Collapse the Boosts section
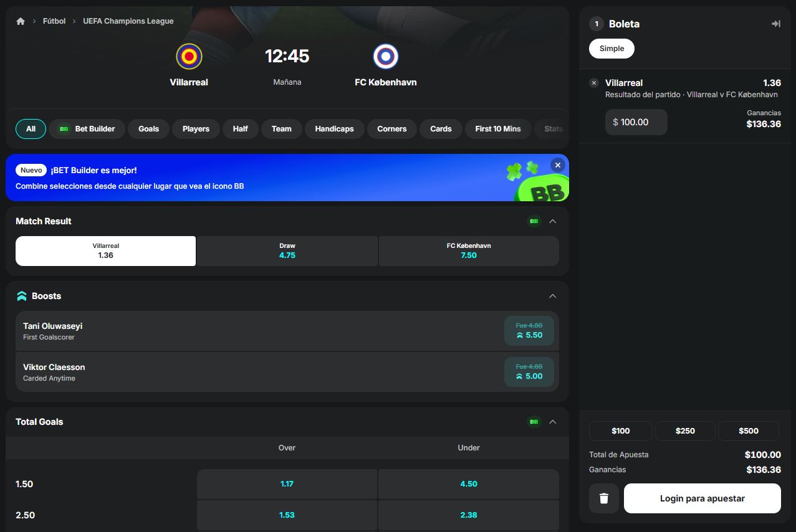796x532 pixels. pyautogui.click(x=552, y=296)
